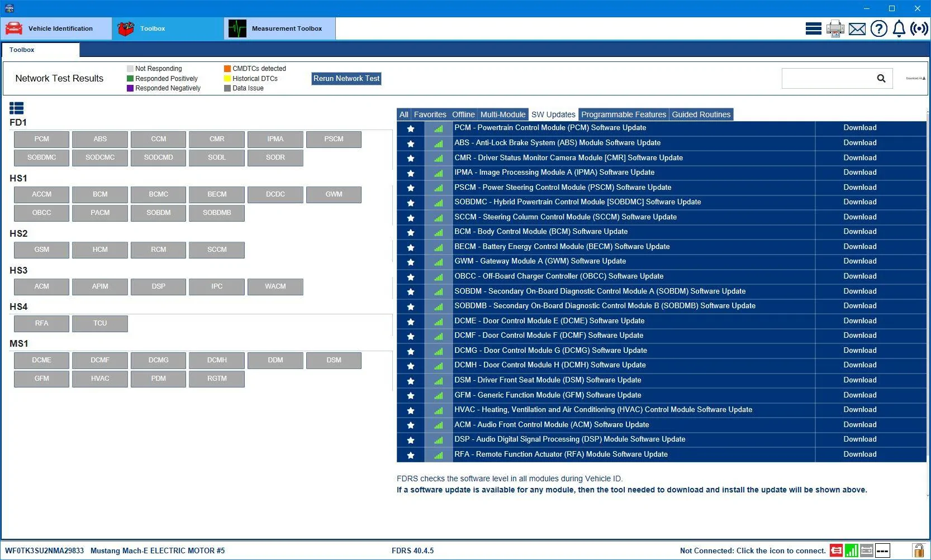This screenshot has width=931, height=560.
Task: Click the signal bars icon in HVAC row
Action: (x=439, y=410)
